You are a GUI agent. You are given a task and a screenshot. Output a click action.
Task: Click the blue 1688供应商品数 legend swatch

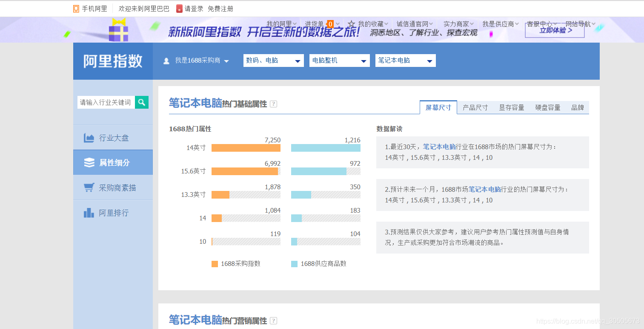coord(294,264)
